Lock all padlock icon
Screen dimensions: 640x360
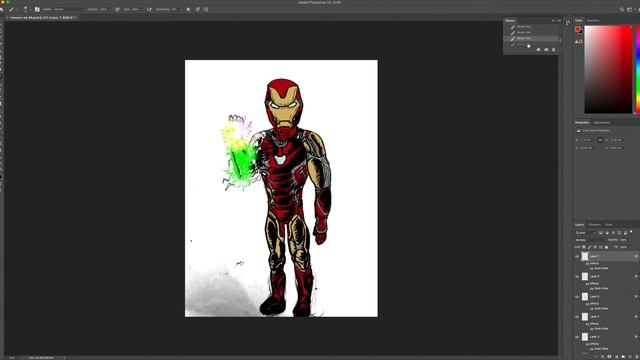[607, 247]
